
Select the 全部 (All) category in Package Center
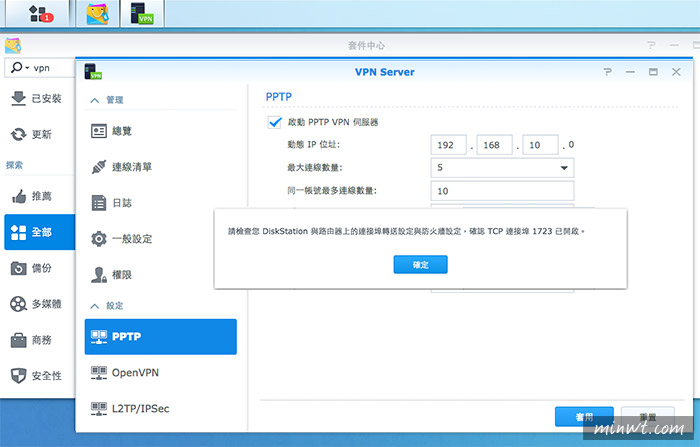click(39, 232)
